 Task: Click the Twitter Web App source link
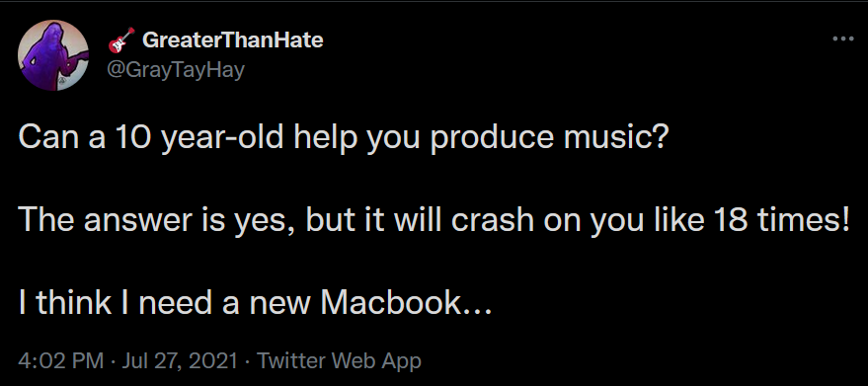coord(339,361)
